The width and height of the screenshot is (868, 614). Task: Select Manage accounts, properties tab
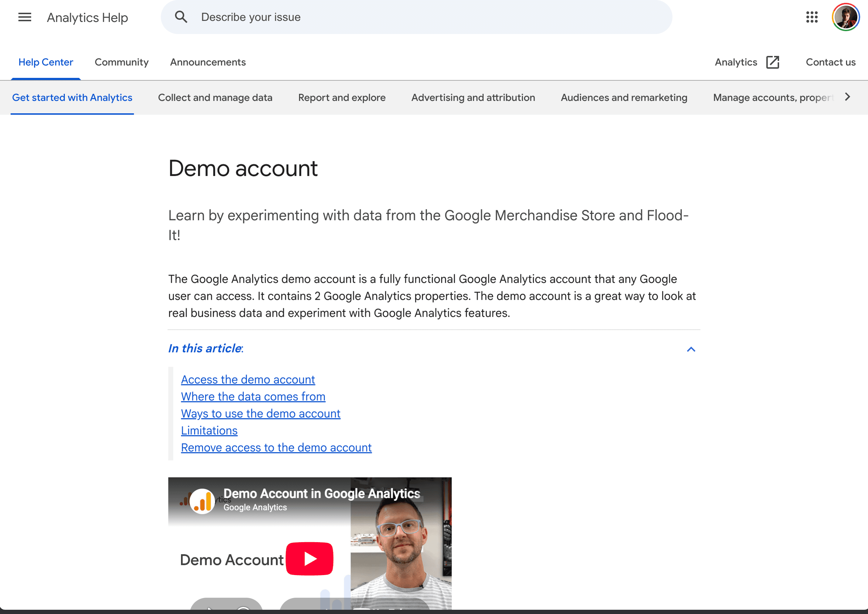click(x=773, y=98)
